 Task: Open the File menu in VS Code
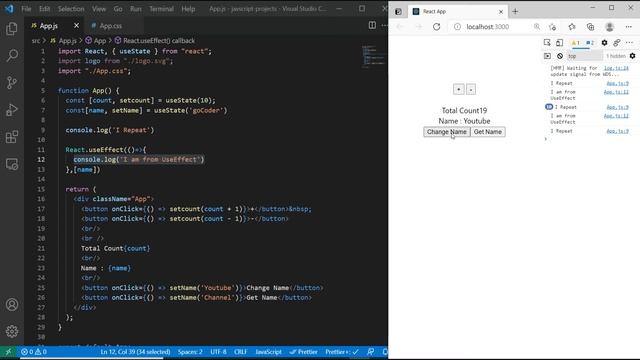point(26,9)
